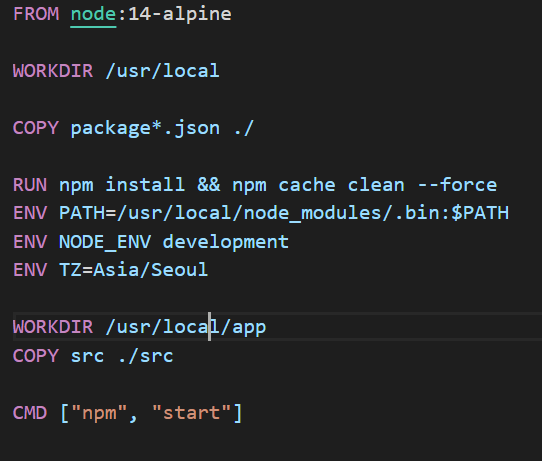Click the '/usr/local' path in first WORKDIR line

coord(162,71)
